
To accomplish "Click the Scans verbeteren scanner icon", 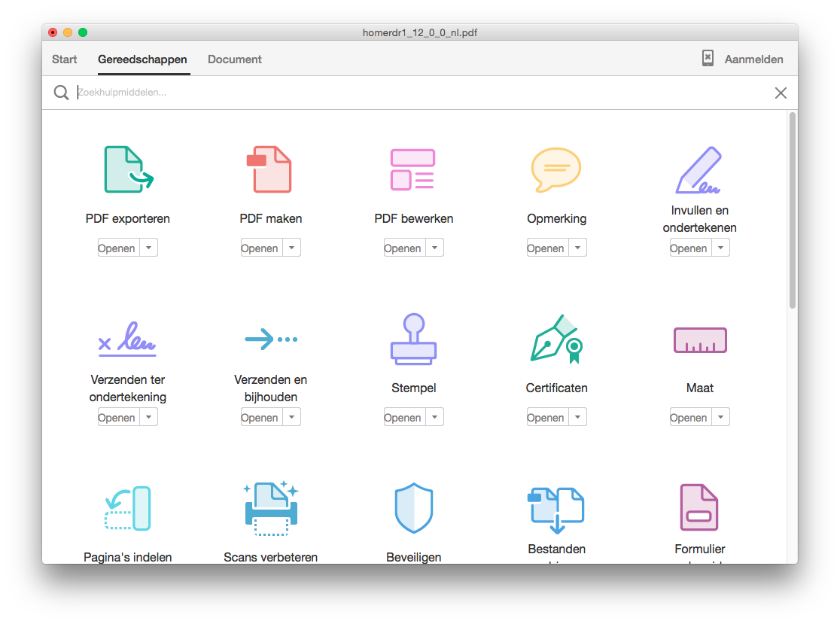I will 271,509.
